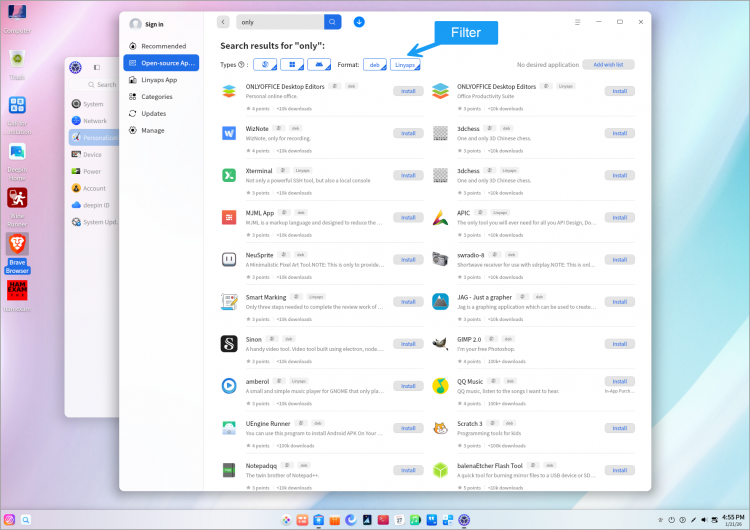Image resolution: width=750 pixels, height=530 pixels.
Task: Click the QQ Music app icon
Action: [441, 386]
